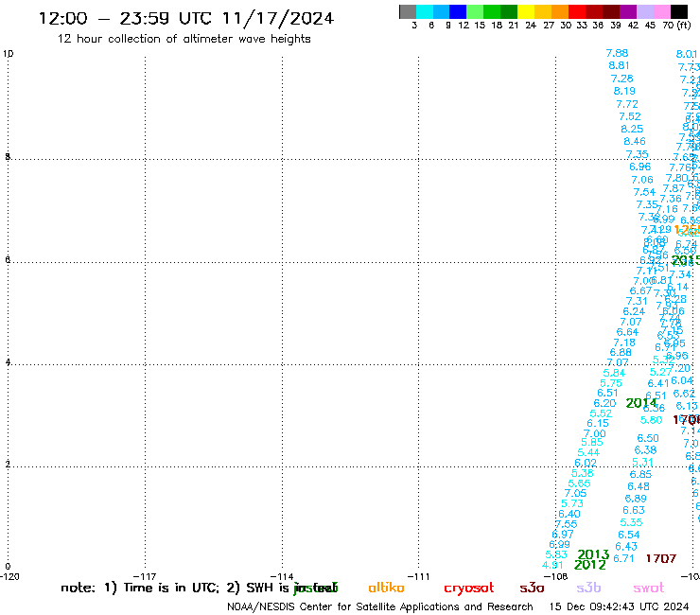Viewport: 700px width, 615px height.
Task: Click the wave height value 6.89
Action: tap(636, 499)
